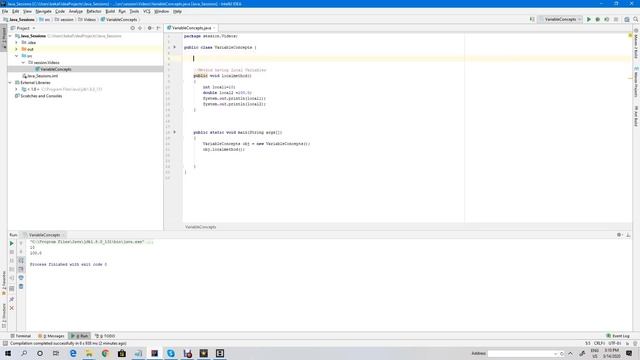The height and width of the screenshot is (360, 640).
Task: Toggle the Project side tool window button
Action: click(x=4, y=38)
